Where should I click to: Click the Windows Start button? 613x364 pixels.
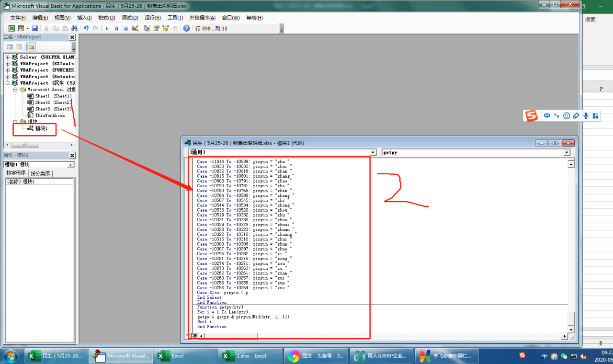click(x=11, y=356)
